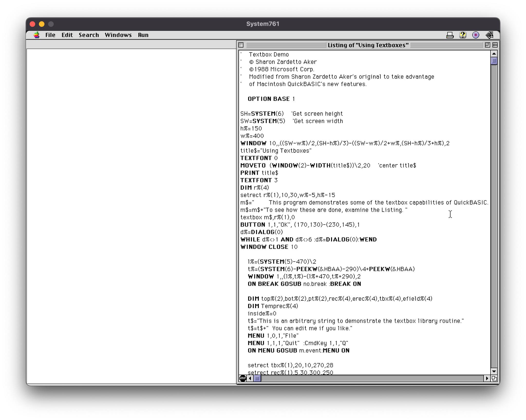
Task: Click the Listing window zoom box
Action: [487, 45]
